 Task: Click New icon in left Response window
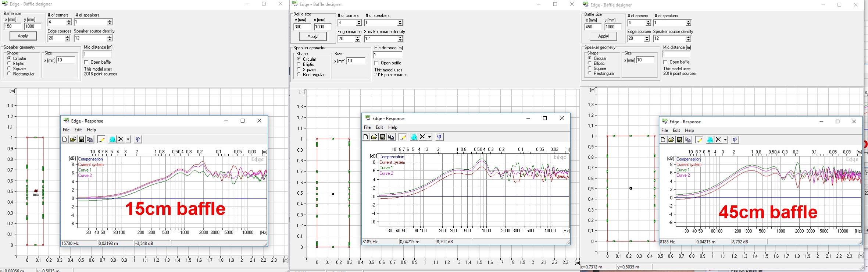pyautogui.click(x=65, y=139)
